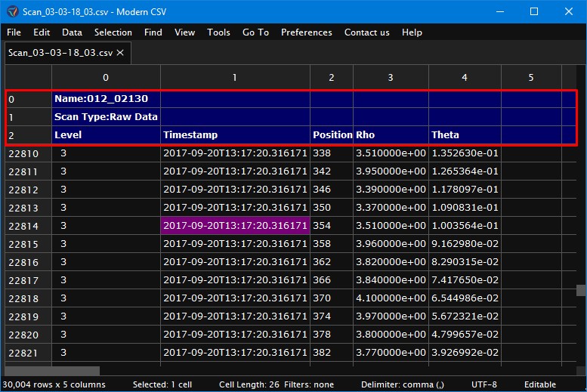The width and height of the screenshot is (587, 392).
Task: Click the highlighted timestamp cell in row 22814
Action: (x=235, y=226)
